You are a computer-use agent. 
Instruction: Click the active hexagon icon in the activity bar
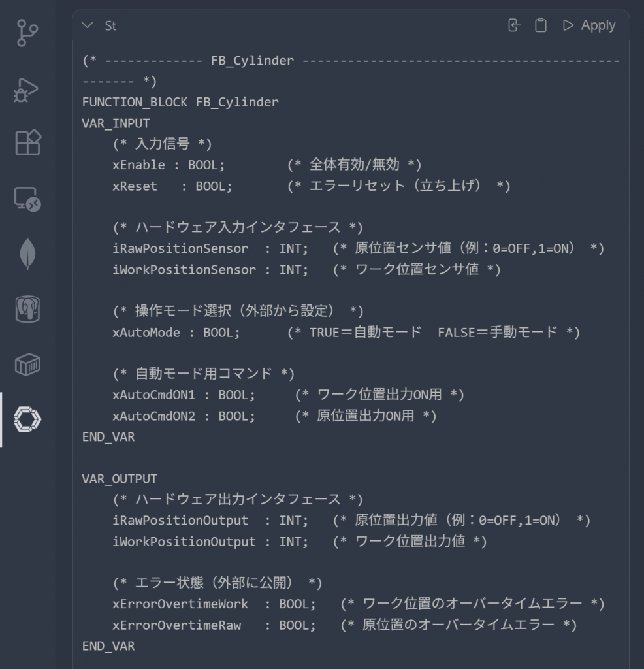point(27,419)
